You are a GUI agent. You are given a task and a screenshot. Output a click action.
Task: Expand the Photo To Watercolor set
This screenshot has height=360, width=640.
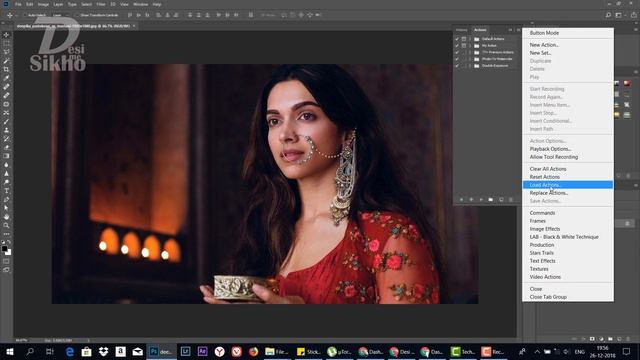[470, 59]
